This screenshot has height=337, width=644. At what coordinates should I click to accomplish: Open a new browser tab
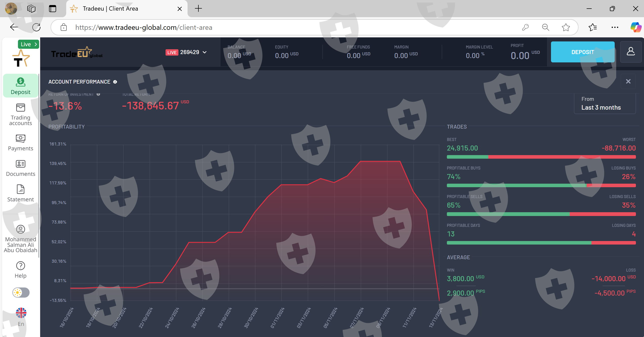coord(198,9)
